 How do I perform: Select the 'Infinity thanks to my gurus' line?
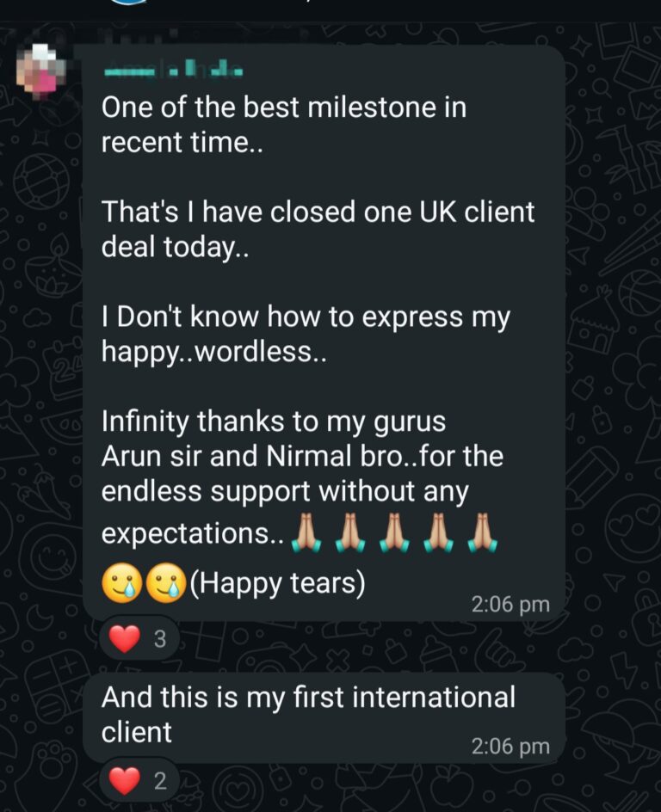(274, 421)
